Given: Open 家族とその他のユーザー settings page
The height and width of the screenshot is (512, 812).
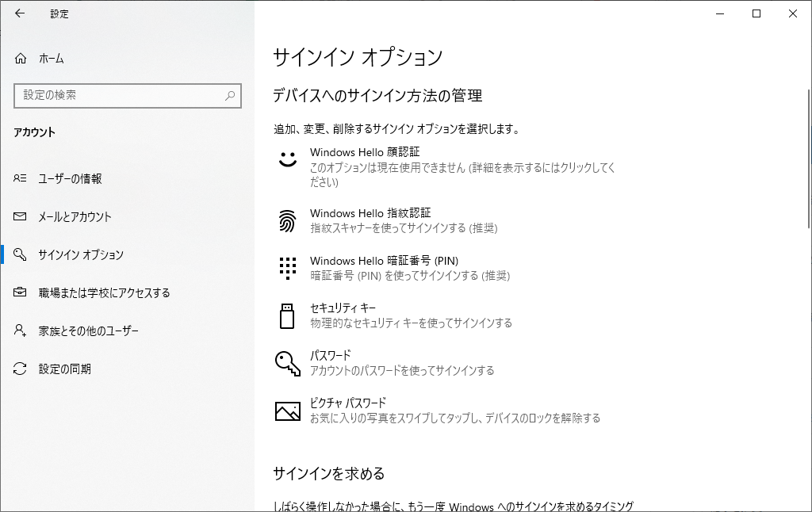Looking at the screenshot, I should 88,331.
